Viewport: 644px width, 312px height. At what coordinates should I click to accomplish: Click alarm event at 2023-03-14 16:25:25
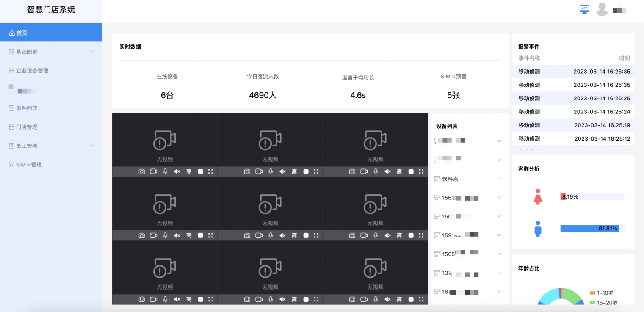(573, 98)
